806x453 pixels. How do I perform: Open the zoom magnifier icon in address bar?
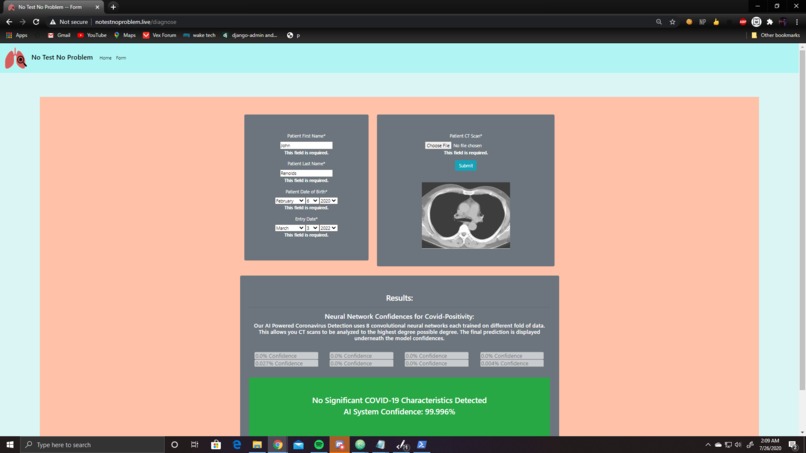coord(658,22)
